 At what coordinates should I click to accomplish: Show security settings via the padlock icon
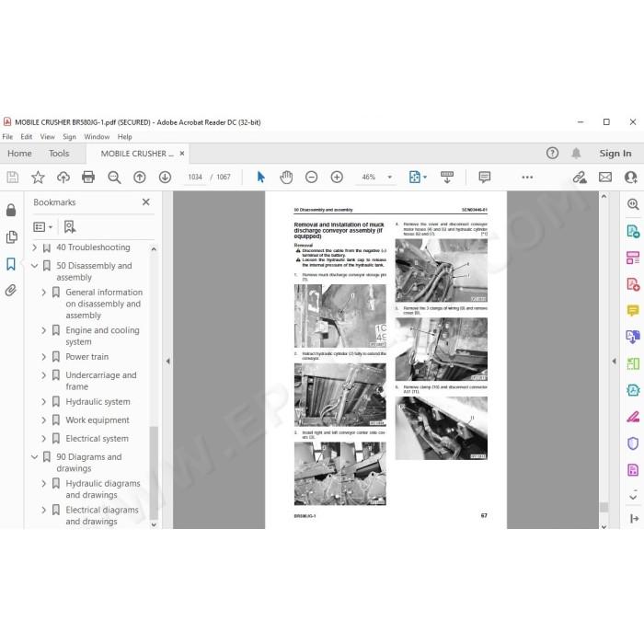(11, 210)
